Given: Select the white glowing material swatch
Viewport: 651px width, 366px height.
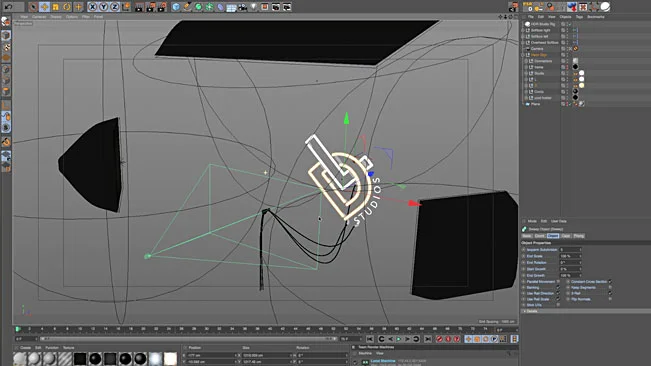Looking at the screenshot, I should [x=170, y=359].
